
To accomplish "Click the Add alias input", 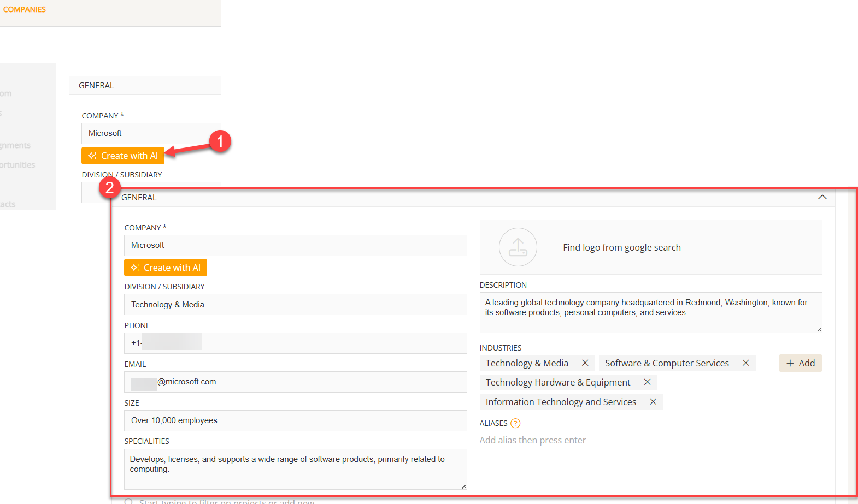I will (651, 440).
